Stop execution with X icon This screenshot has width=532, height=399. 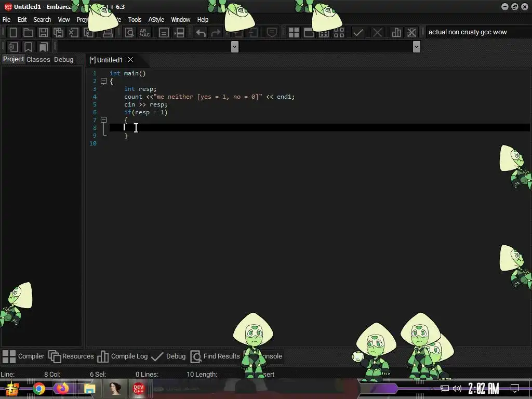click(377, 33)
